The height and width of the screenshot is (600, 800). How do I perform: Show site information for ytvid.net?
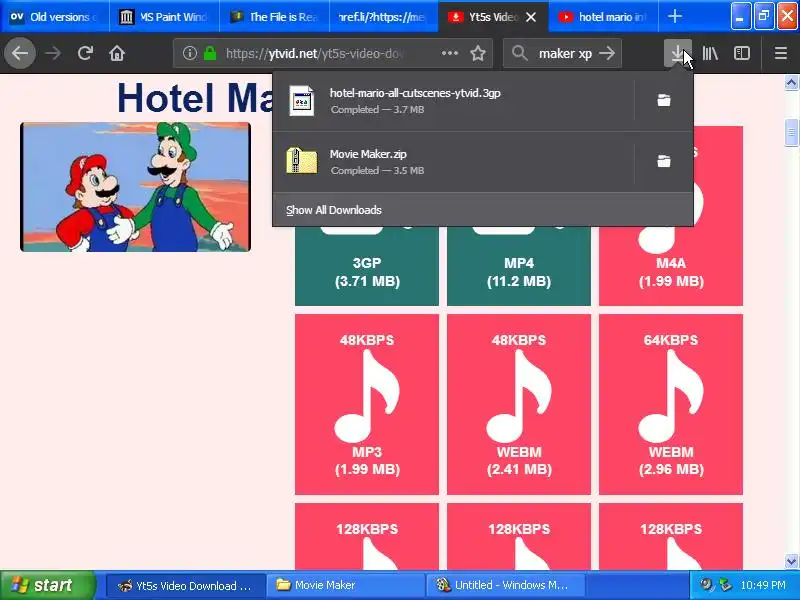pyautogui.click(x=189, y=53)
